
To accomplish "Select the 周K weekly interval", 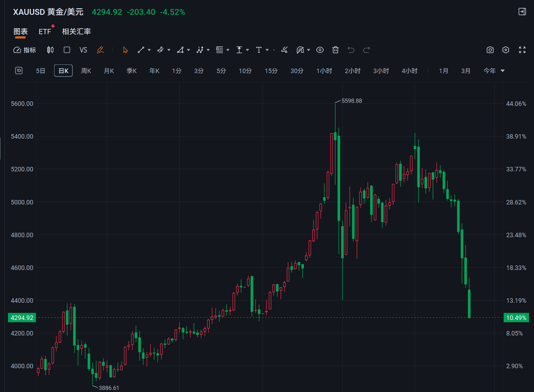I will 86,71.
